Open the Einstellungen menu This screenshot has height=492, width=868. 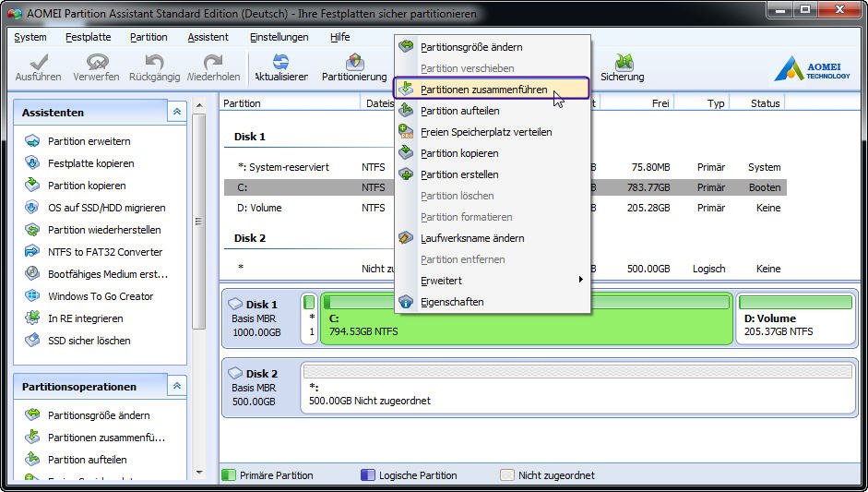(279, 37)
